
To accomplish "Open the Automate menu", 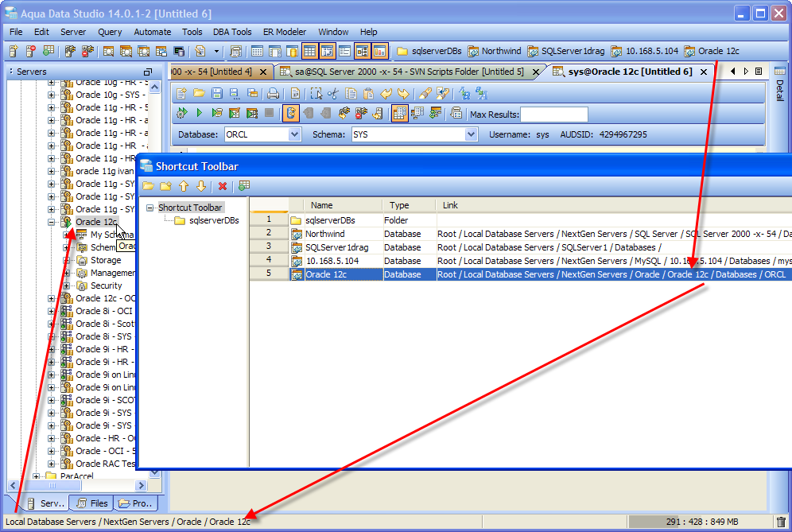I will tap(153, 32).
